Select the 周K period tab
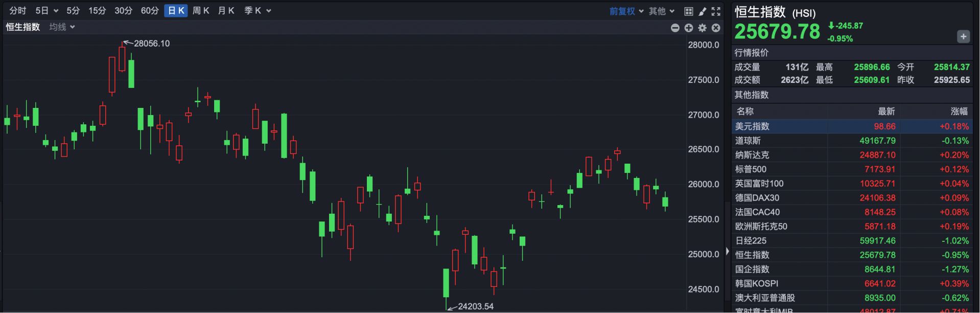Screen dimensions: 980x313 tap(201, 11)
